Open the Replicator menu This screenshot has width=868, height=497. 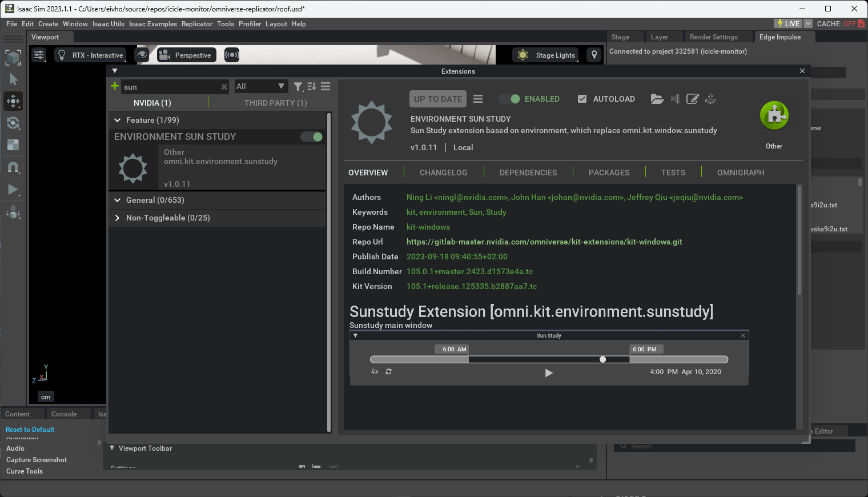[196, 24]
